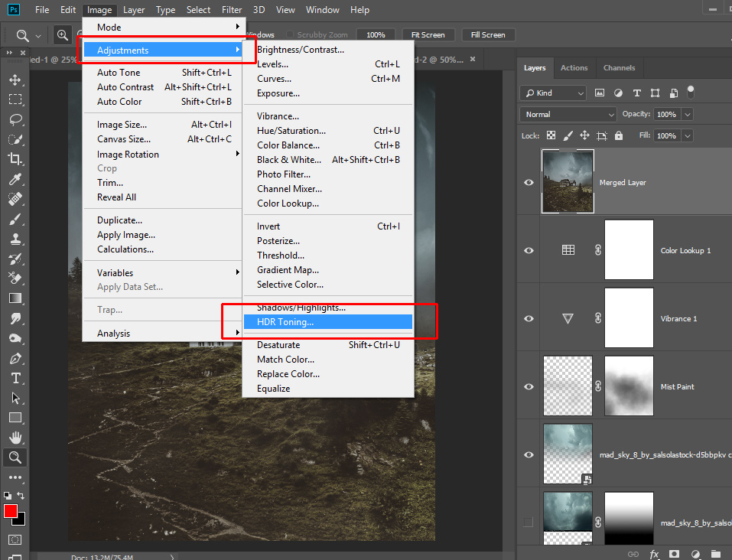Image resolution: width=732 pixels, height=560 pixels.
Task: Open the Zoom tool preset picker arrow
Action: click(x=38, y=35)
